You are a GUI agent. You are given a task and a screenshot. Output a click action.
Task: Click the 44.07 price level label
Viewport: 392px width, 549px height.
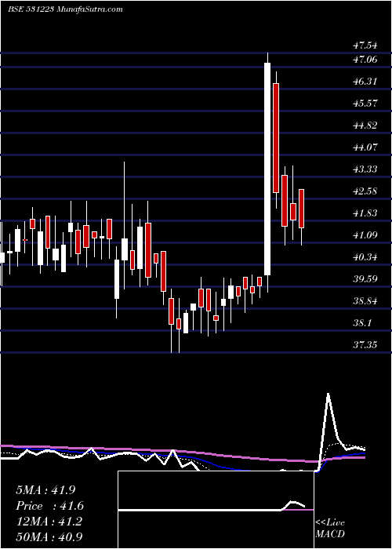click(x=365, y=147)
